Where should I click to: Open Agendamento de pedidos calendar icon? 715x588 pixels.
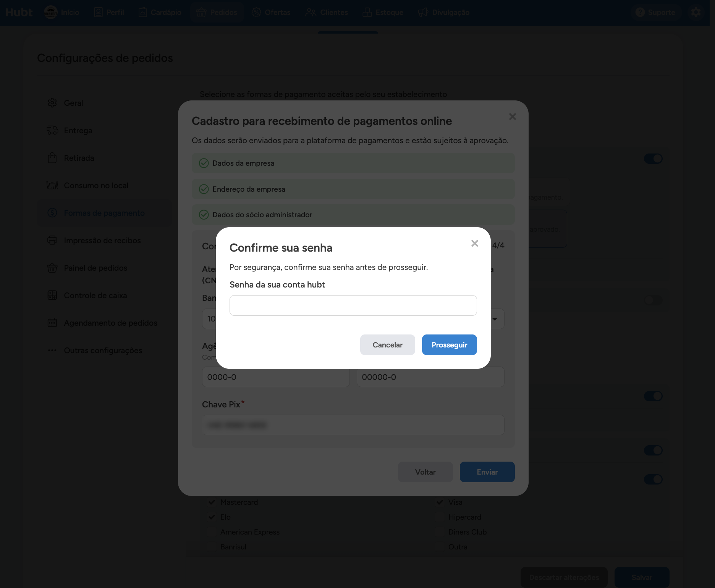[x=52, y=323]
